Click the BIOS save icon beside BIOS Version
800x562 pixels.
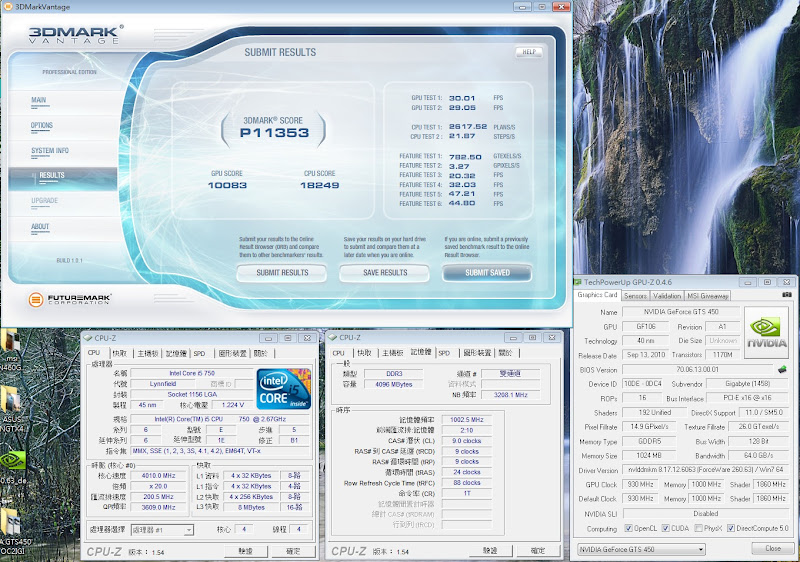(x=782, y=369)
